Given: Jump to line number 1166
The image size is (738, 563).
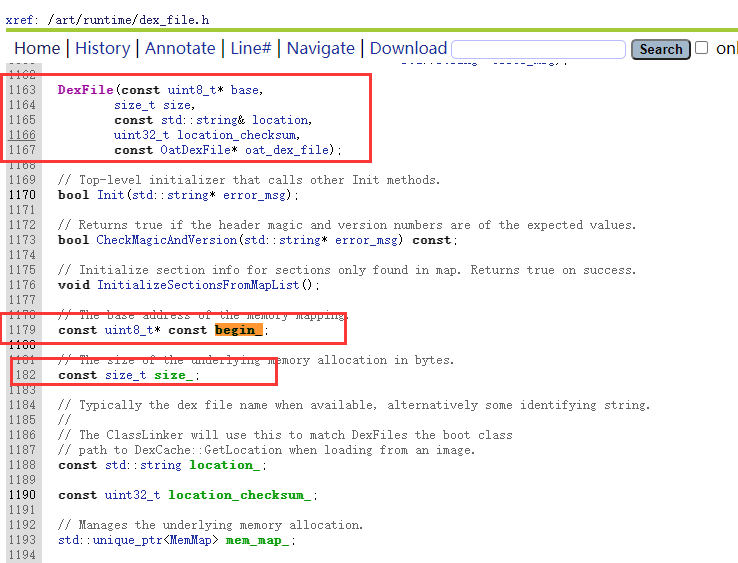Looking at the screenshot, I should tap(22, 135).
